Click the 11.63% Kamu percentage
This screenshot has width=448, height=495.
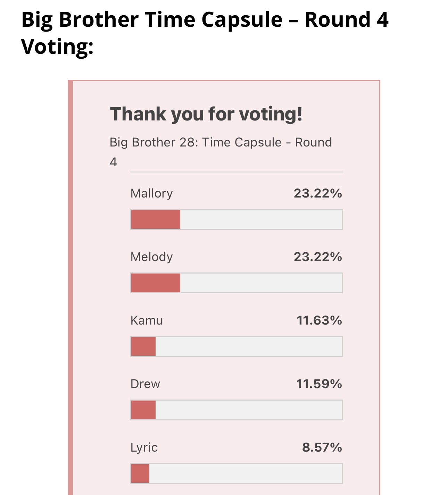point(319,320)
